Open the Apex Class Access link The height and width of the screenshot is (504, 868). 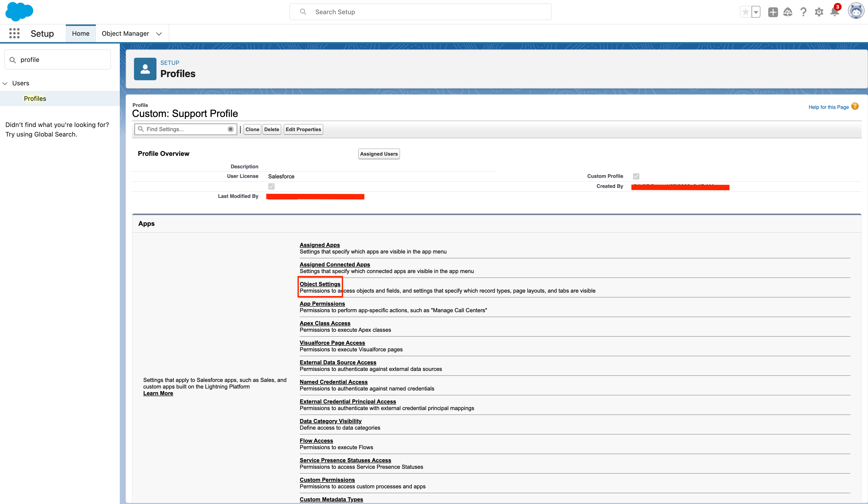(325, 324)
